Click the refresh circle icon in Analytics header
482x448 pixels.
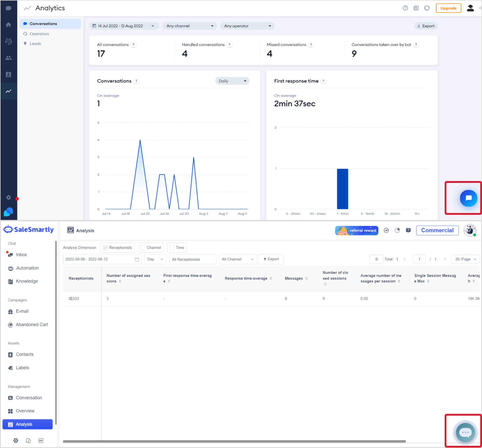pyautogui.click(x=427, y=8)
